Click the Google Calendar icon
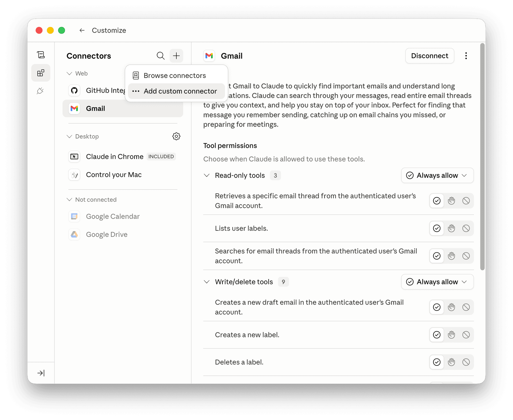The height and width of the screenshot is (420, 513). (74, 216)
